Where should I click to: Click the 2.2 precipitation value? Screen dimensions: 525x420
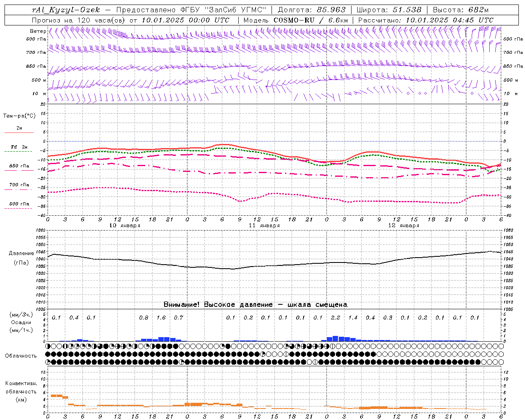pyautogui.click(x=336, y=318)
